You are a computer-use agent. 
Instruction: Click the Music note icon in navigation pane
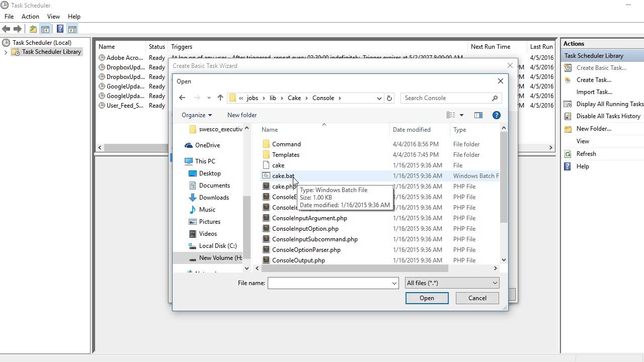192,210
